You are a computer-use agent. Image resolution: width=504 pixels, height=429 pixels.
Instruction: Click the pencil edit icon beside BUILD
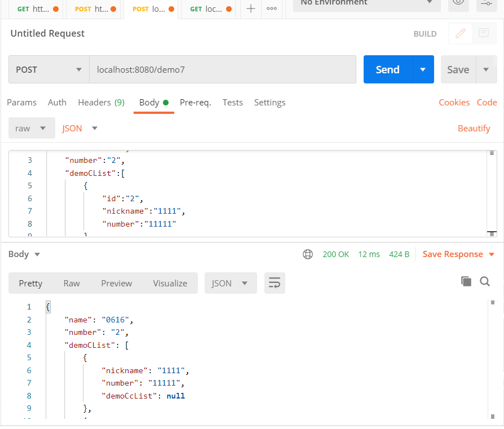click(460, 33)
